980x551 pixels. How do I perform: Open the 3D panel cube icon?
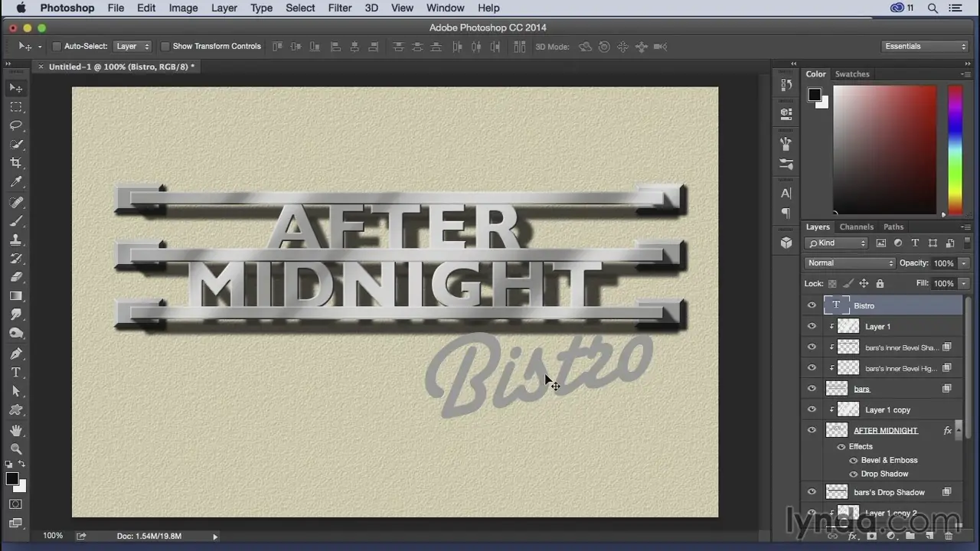pos(786,243)
